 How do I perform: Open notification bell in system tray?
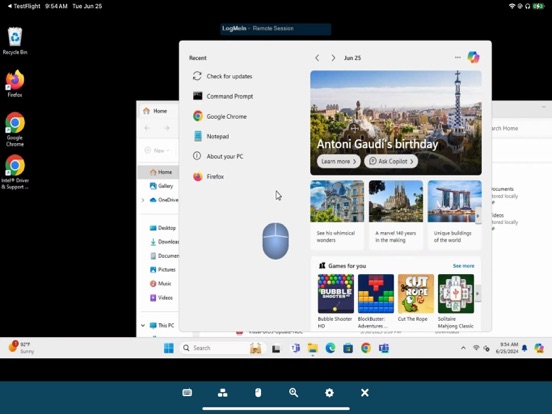click(x=525, y=348)
